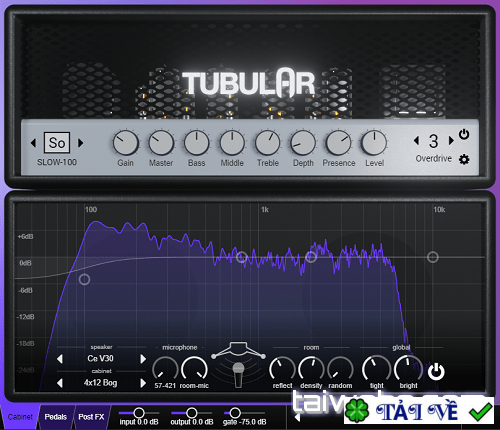Click the 57-421 microphone knob
Screen dimensions: 500x430
tap(165, 369)
